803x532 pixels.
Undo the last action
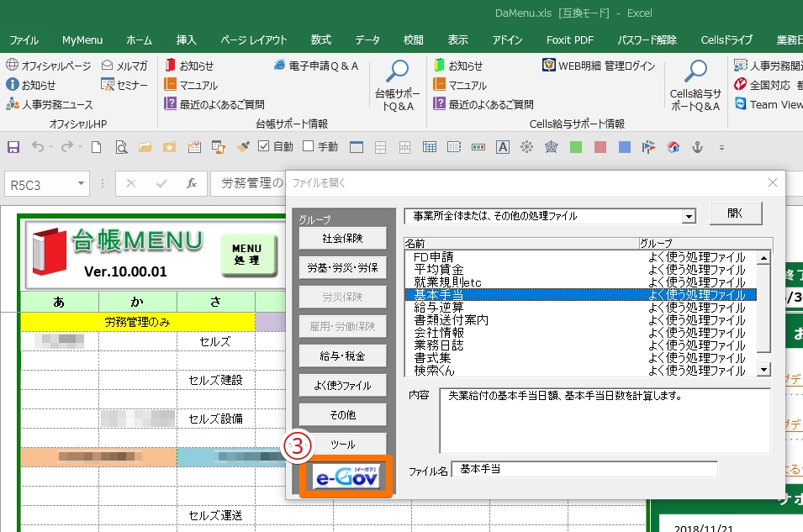click(x=37, y=147)
